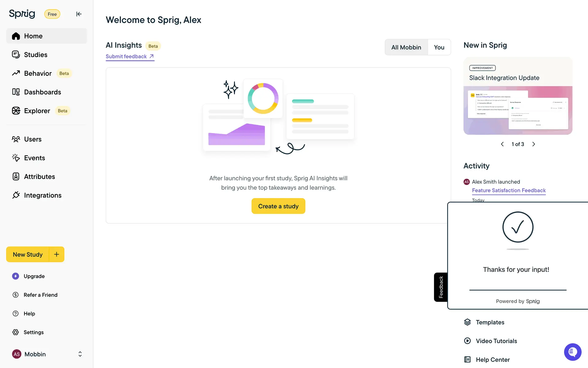588x368 pixels.
Task: Click the Create a study button
Action: (x=278, y=206)
